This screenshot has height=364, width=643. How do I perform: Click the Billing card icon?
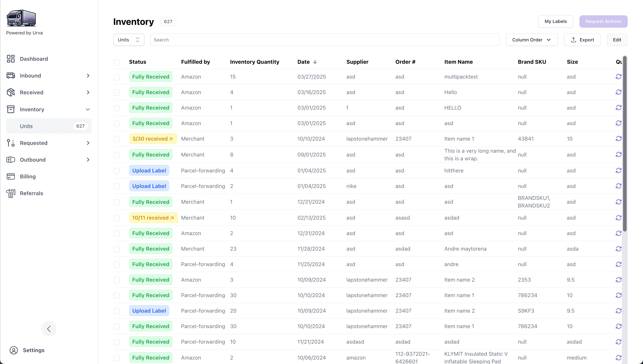(10, 176)
